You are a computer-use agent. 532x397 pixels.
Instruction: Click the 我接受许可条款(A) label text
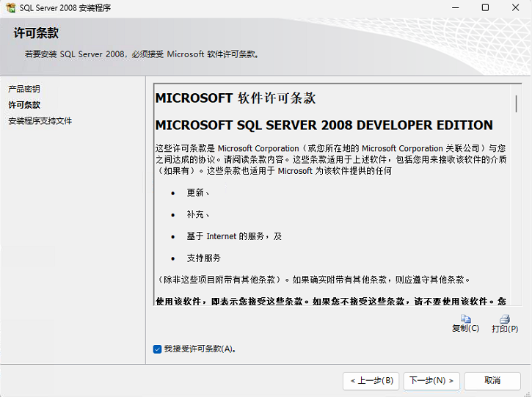click(x=200, y=349)
